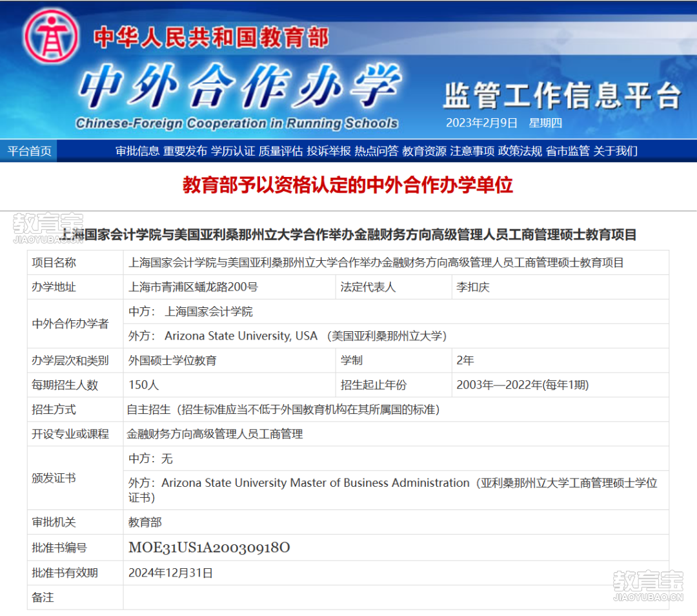Click the 学制 label cell

[x=394, y=360]
